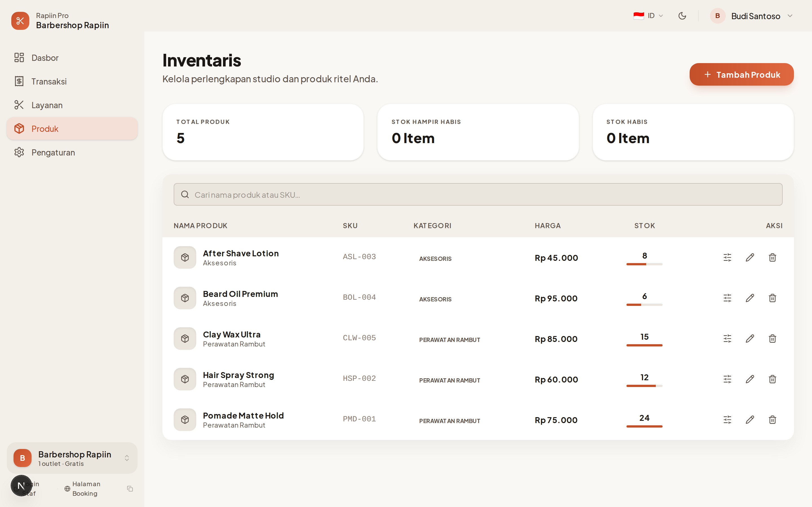The height and width of the screenshot is (507, 812).
Task: Open stock adjustment for Clay Wax Ultra
Action: point(727,339)
